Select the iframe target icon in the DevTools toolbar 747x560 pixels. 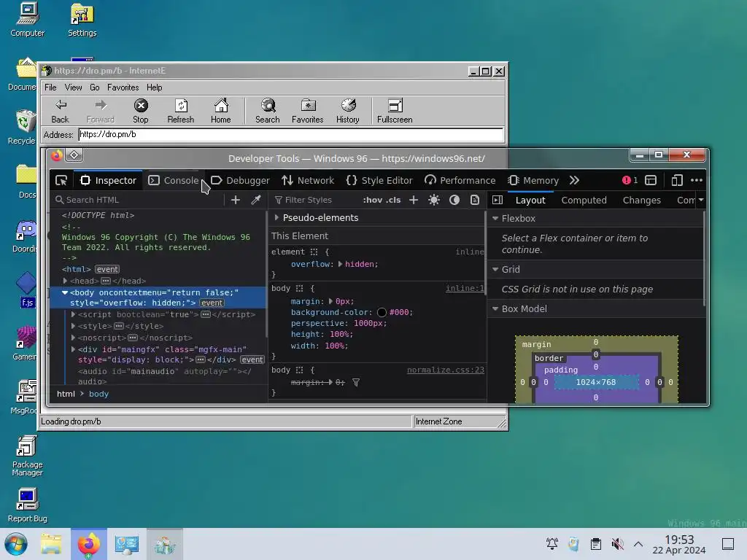651,180
